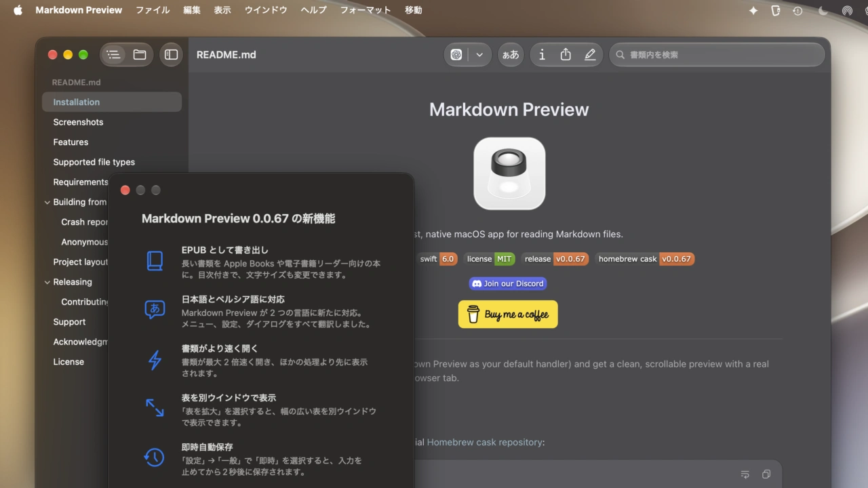Click the Join our Discord badge
The height and width of the screenshot is (488, 868).
pos(508,283)
